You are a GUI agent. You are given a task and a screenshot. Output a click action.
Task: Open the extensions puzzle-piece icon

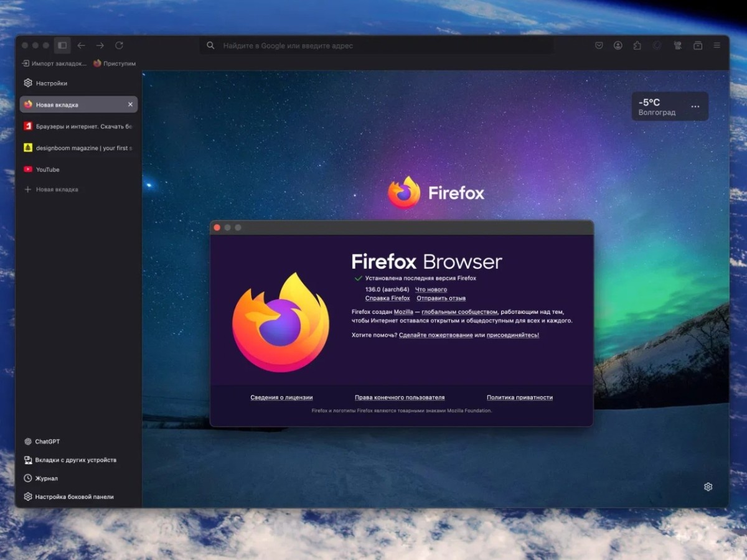pyautogui.click(x=637, y=45)
